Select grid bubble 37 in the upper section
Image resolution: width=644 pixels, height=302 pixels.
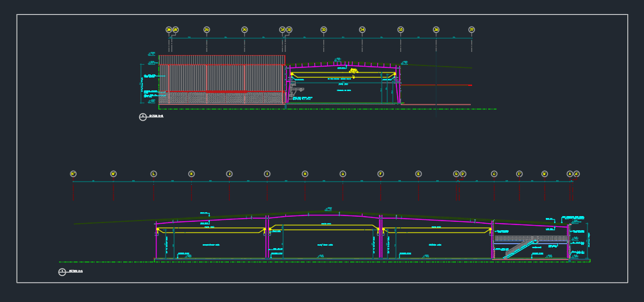(x=471, y=29)
